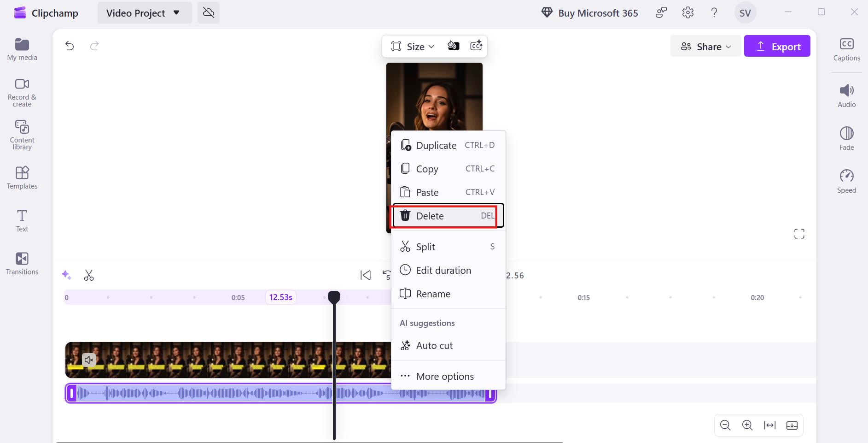Viewport: 868px width, 443px height.
Task: Zoom in the timeline
Action: tap(747, 425)
